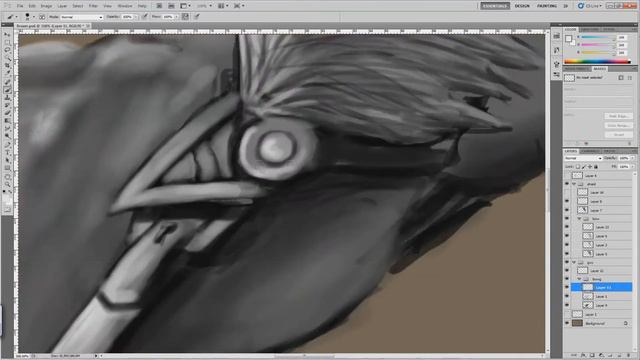Switch to the Painting workspace
640x360 pixels.
[x=547, y=6]
